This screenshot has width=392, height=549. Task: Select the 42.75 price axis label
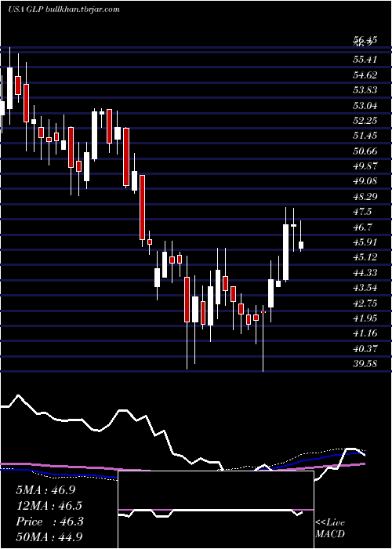pos(365,304)
